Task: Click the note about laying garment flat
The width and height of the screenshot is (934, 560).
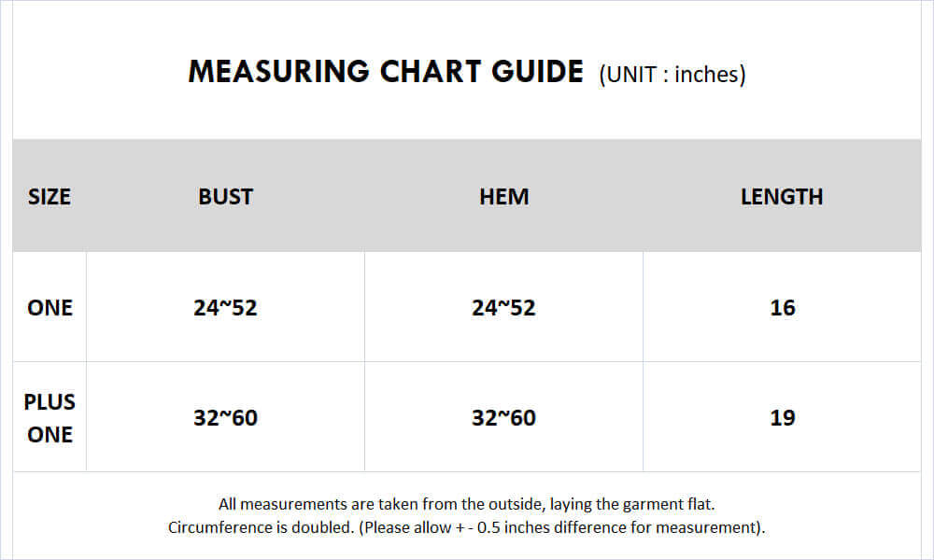Action: click(x=466, y=504)
